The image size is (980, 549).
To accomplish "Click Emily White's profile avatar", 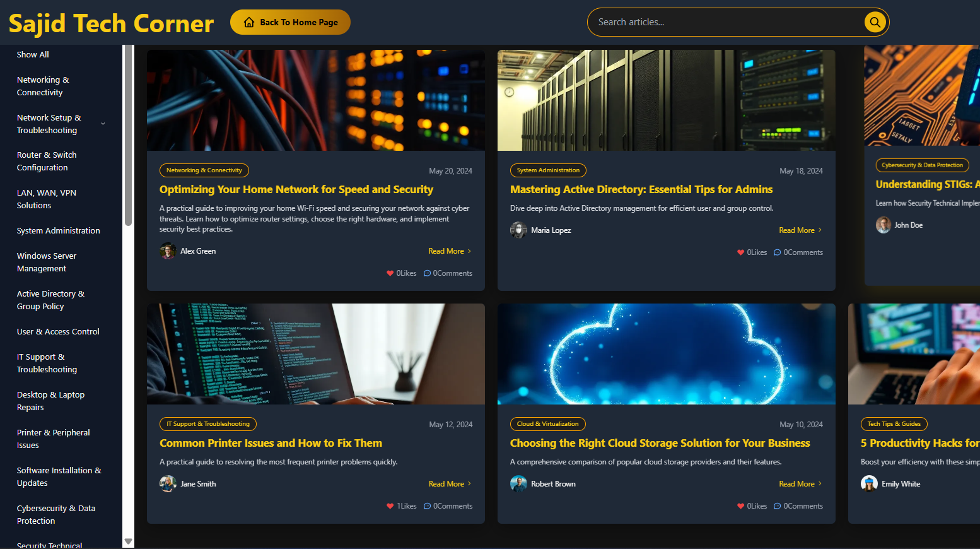I will coord(869,484).
